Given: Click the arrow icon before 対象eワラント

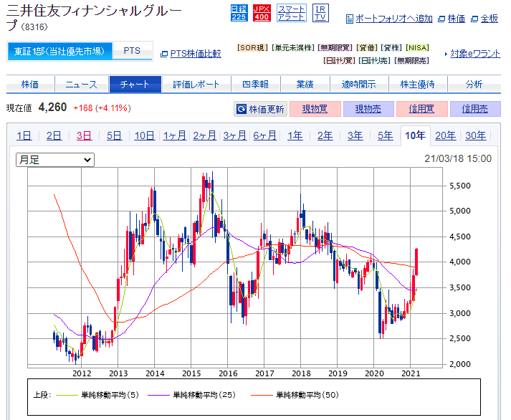Looking at the screenshot, I should click(446, 54).
